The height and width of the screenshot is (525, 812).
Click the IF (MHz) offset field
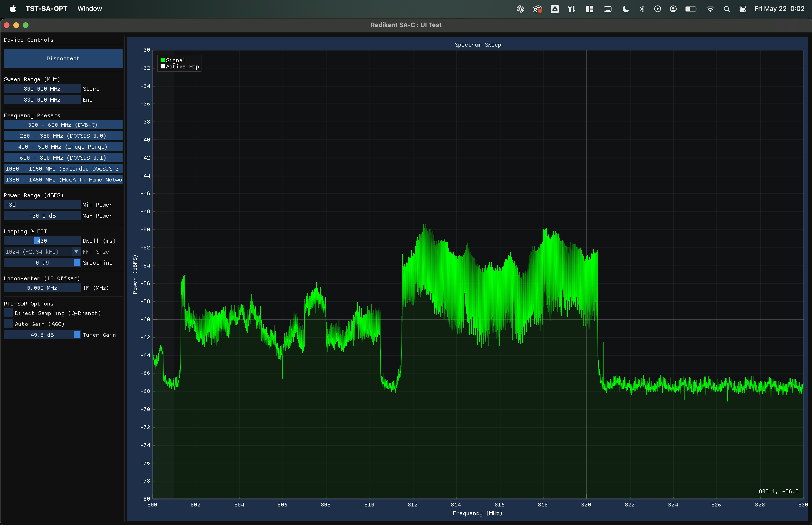point(42,288)
